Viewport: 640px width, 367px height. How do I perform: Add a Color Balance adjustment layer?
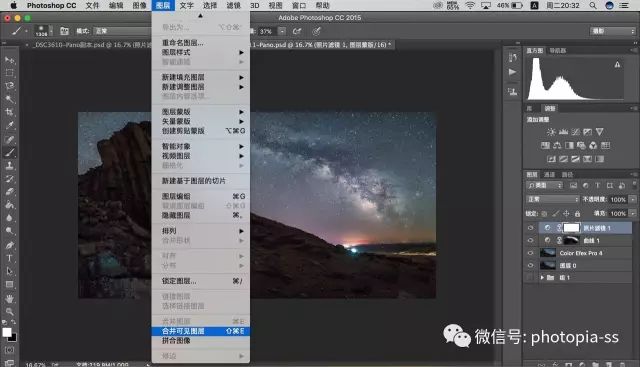557,145
